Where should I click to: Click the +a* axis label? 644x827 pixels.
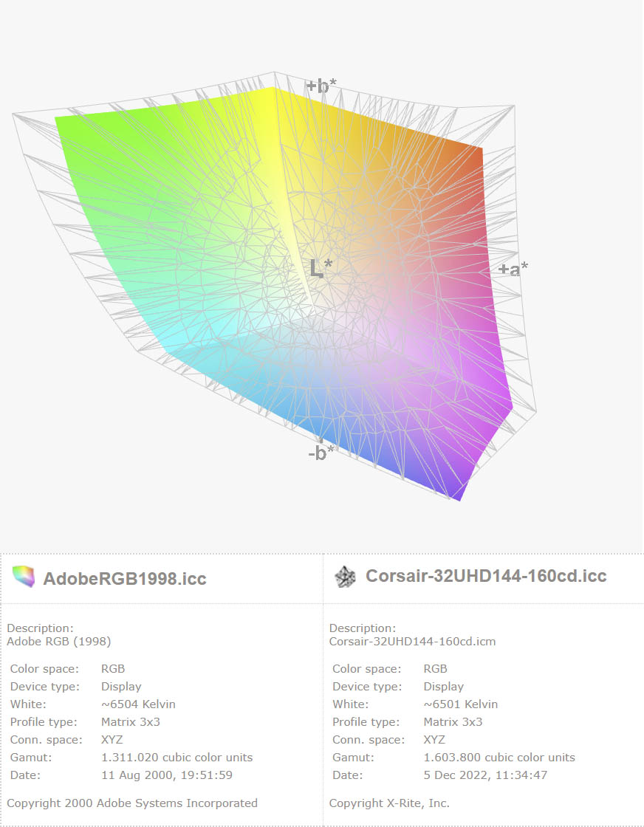click(513, 270)
